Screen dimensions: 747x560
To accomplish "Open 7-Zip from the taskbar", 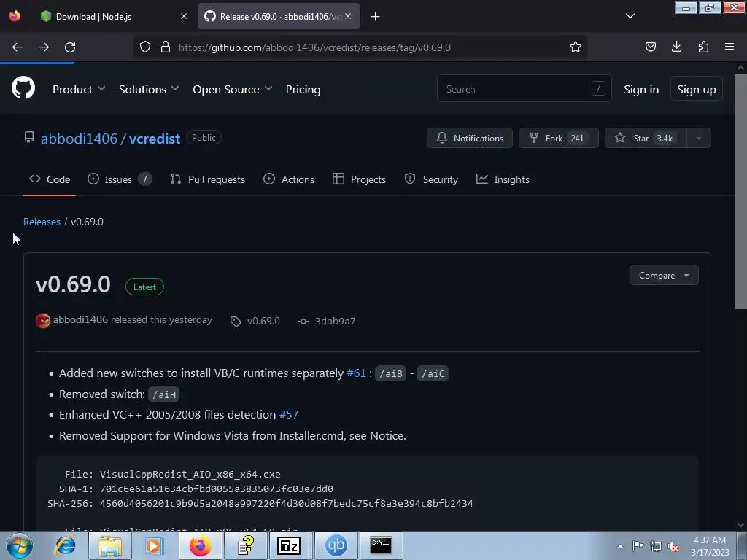I will pos(289,545).
